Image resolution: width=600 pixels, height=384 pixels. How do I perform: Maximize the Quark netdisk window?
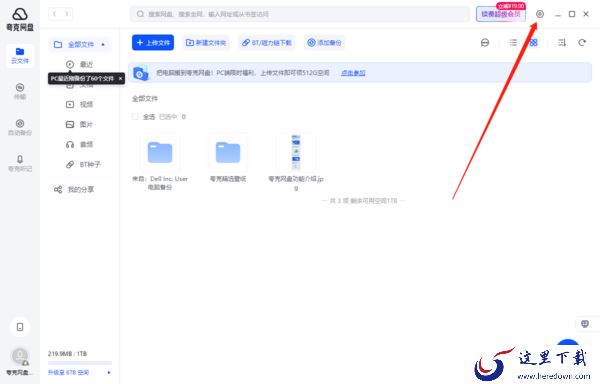[x=572, y=14]
